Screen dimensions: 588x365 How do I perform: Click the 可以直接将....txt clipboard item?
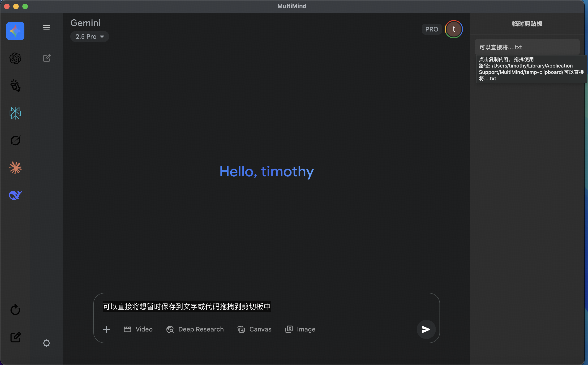point(527,47)
